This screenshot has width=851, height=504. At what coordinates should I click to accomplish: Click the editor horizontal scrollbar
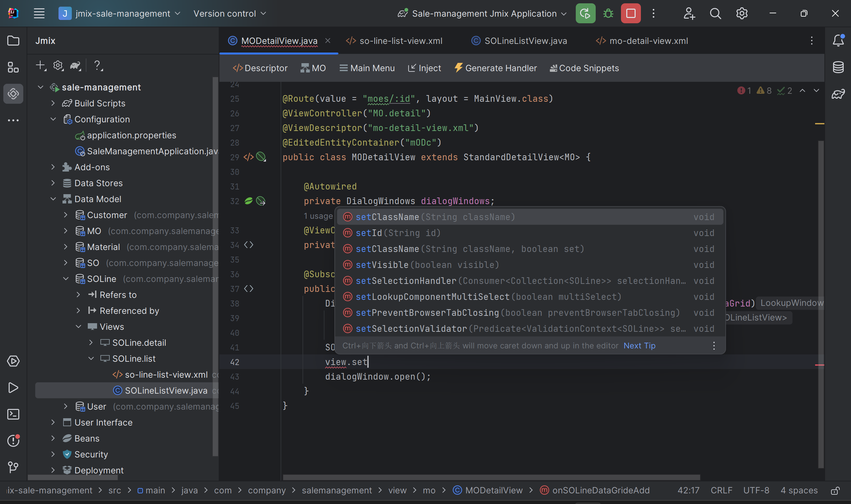(x=491, y=477)
